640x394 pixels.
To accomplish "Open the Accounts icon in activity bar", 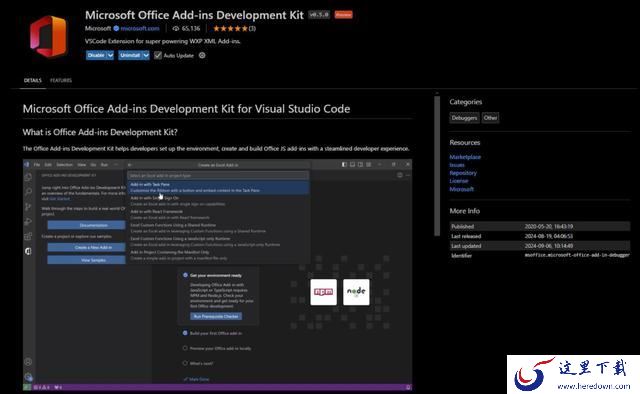I will [28, 362].
